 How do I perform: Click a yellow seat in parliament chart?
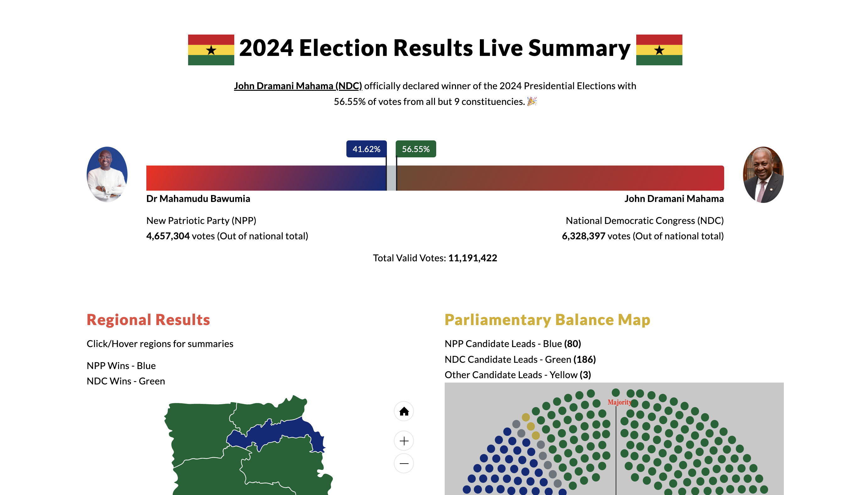coord(525,417)
